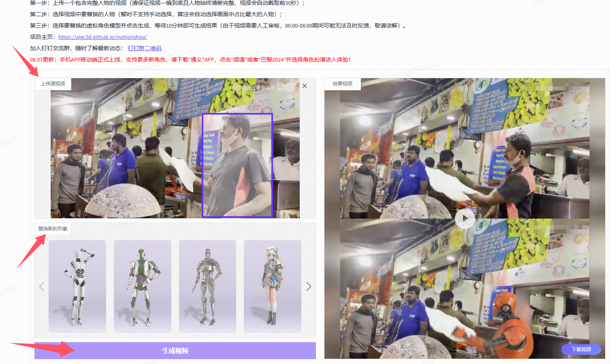This screenshot has width=610, height=364.
Task: Pick the anime girl avatar
Action: coord(273,286)
